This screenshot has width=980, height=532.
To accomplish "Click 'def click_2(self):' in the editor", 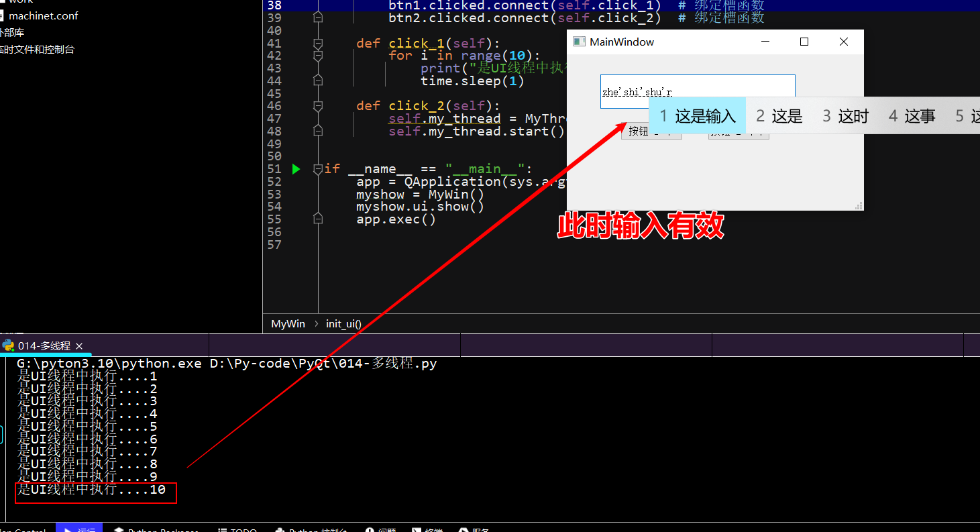I will 428,106.
